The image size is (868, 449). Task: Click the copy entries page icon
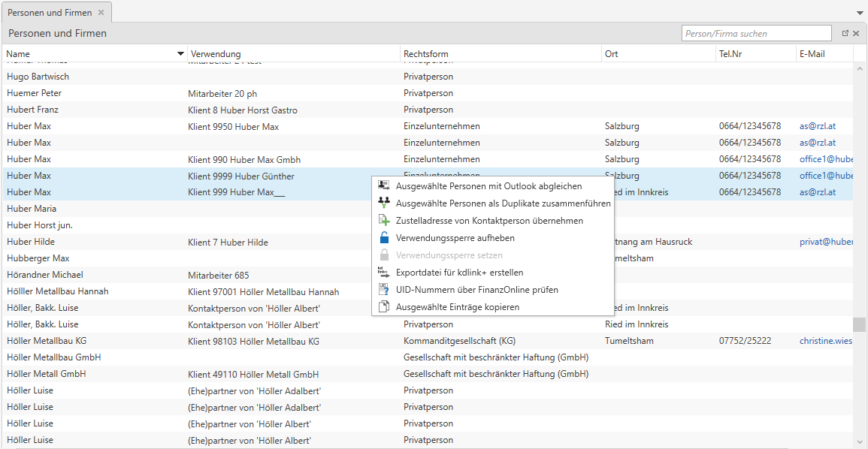pyautogui.click(x=383, y=307)
